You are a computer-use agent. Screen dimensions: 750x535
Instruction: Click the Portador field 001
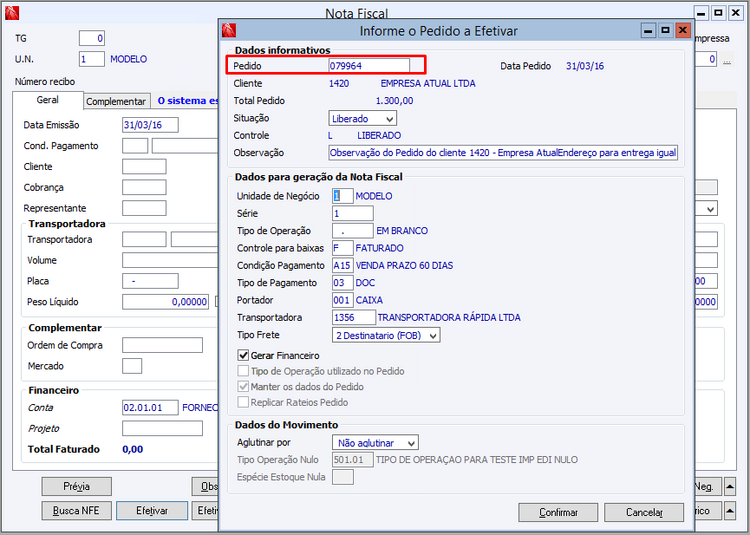(x=342, y=300)
